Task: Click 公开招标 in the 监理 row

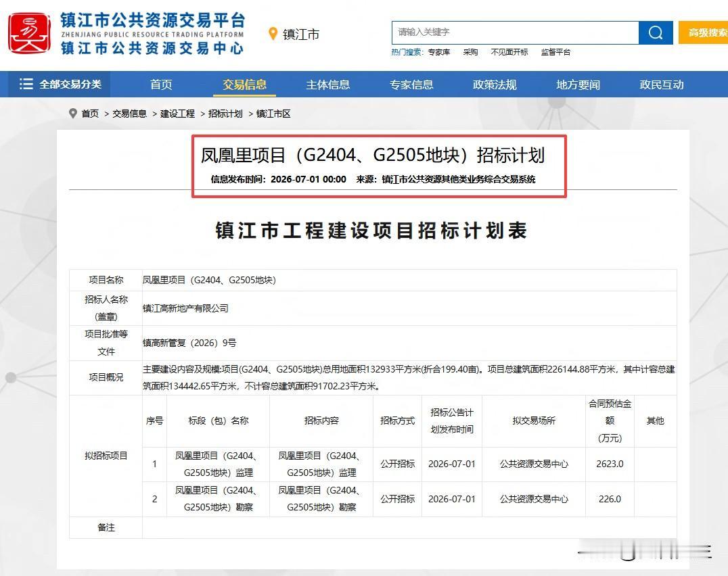Action: [x=397, y=464]
